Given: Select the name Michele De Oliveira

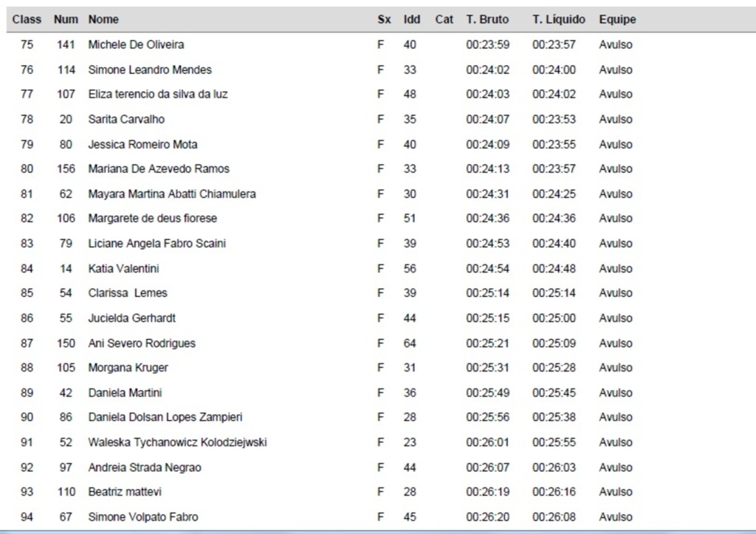Looking at the screenshot, I should click(x=137, y=45).
